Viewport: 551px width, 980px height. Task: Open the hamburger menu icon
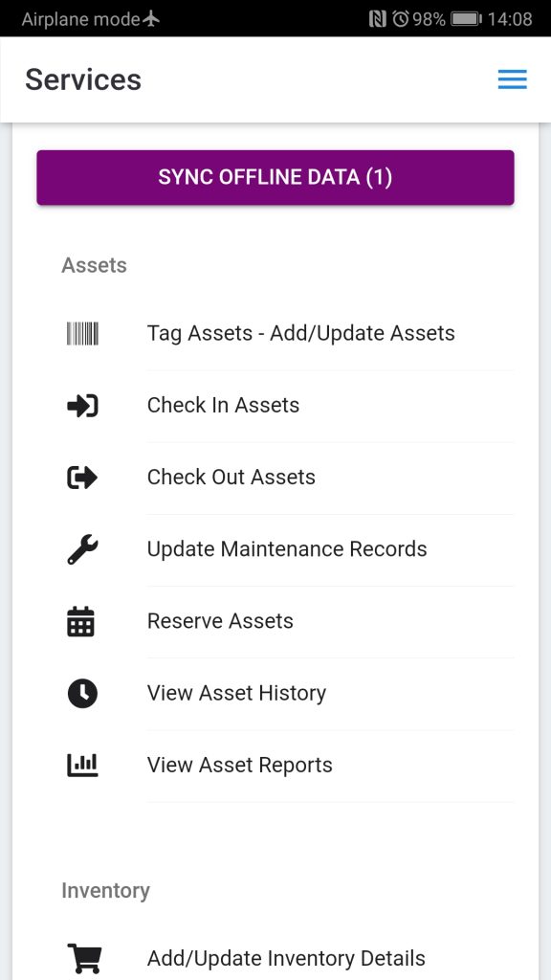pyautogui.click(x=513, y=79)
